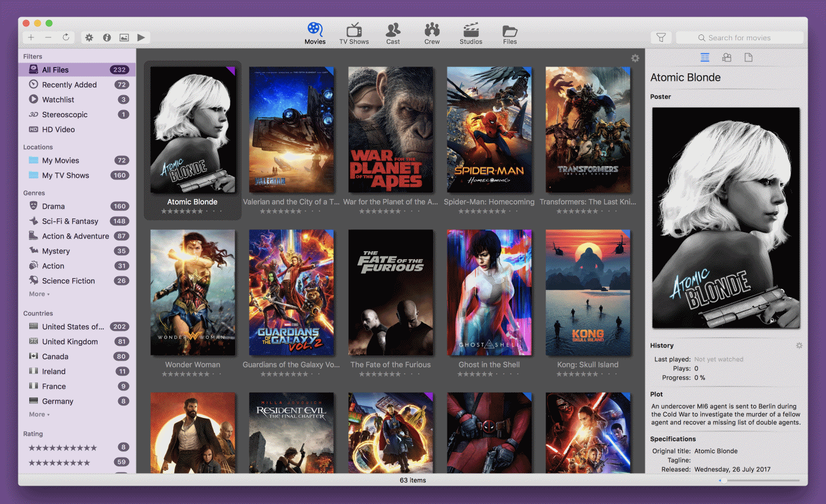Image resolution: width=826 pixels, height=504 pixels.
Task: Filter by Ireland country
Action: (x=77, y=371)
